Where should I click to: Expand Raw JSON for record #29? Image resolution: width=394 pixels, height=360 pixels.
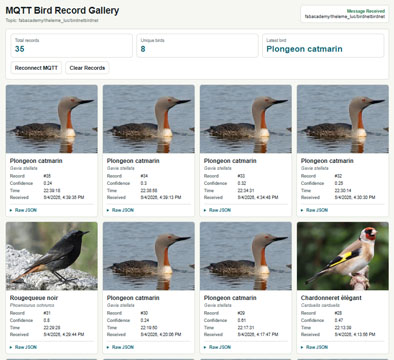tap(217, 347)
